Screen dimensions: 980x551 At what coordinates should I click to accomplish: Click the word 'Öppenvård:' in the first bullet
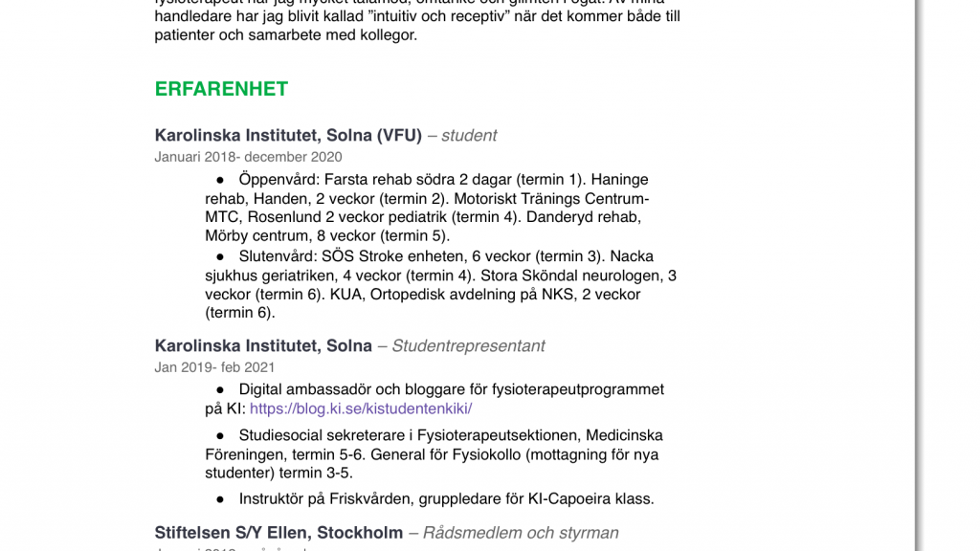point(279,180)
